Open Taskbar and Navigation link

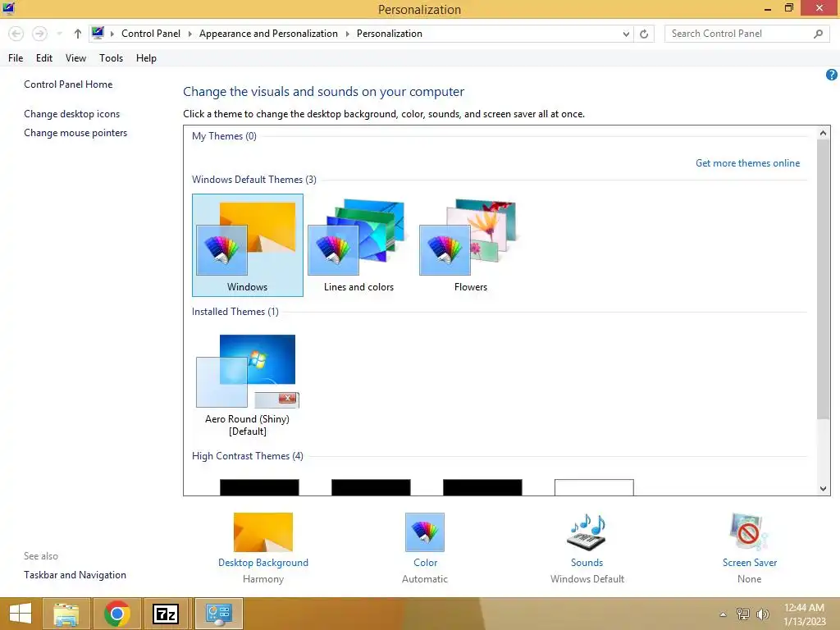tap(75, 575)
